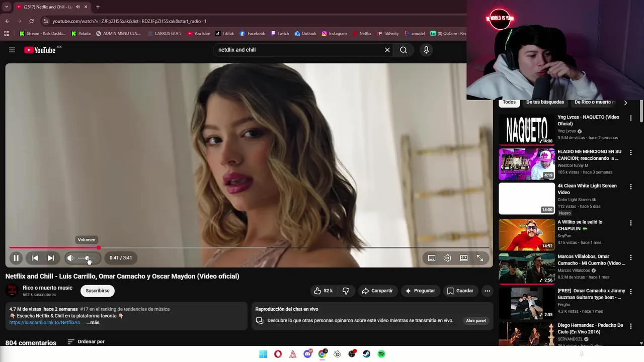Select the De Rico o muerto chip

pyautogui.click(x=595, y=102)
